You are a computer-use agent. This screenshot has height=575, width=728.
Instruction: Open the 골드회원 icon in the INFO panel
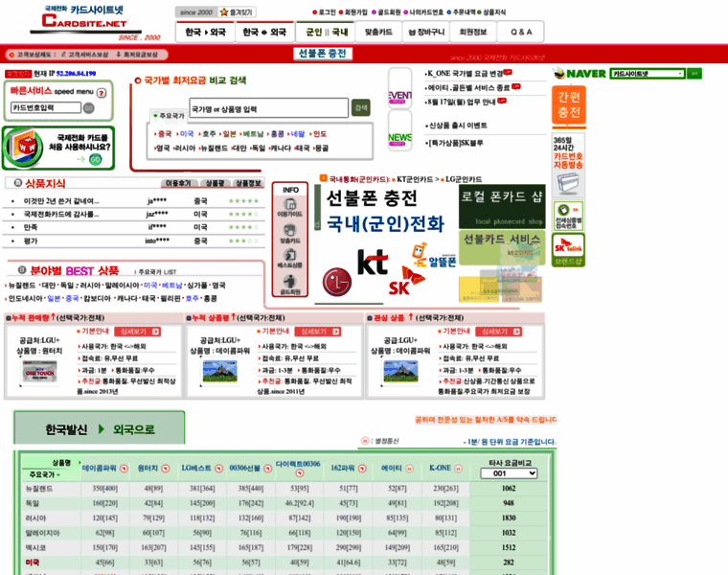coord(290,285)
